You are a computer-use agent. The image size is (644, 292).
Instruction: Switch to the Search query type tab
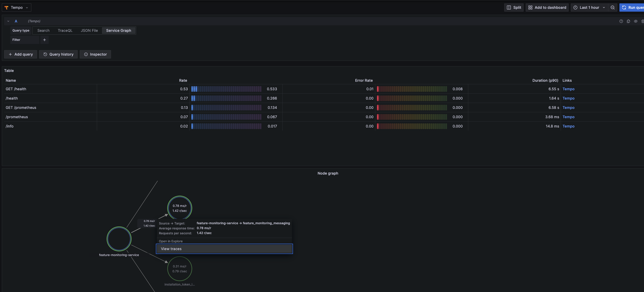(x=43, y=30)
